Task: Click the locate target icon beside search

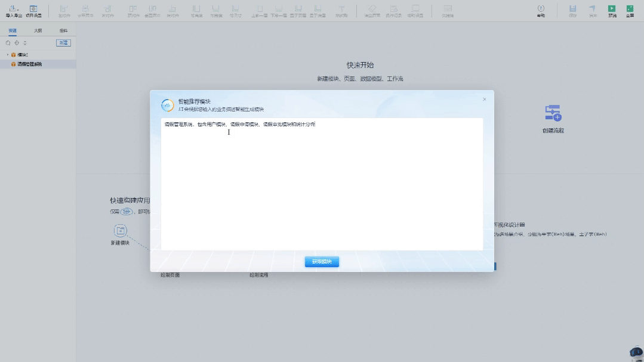Action: click(x=17, y=43)
